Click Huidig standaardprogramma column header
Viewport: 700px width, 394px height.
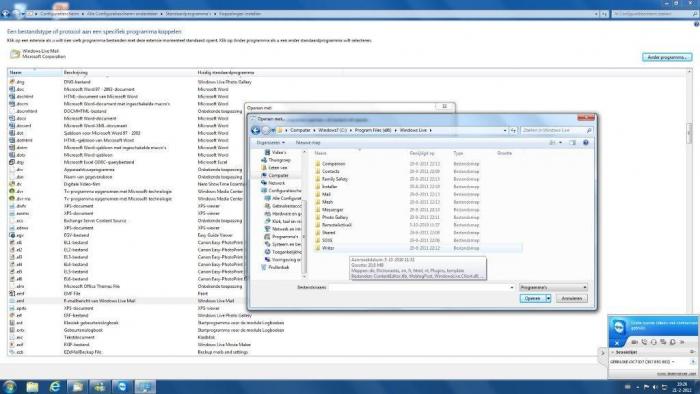point(226,72)
